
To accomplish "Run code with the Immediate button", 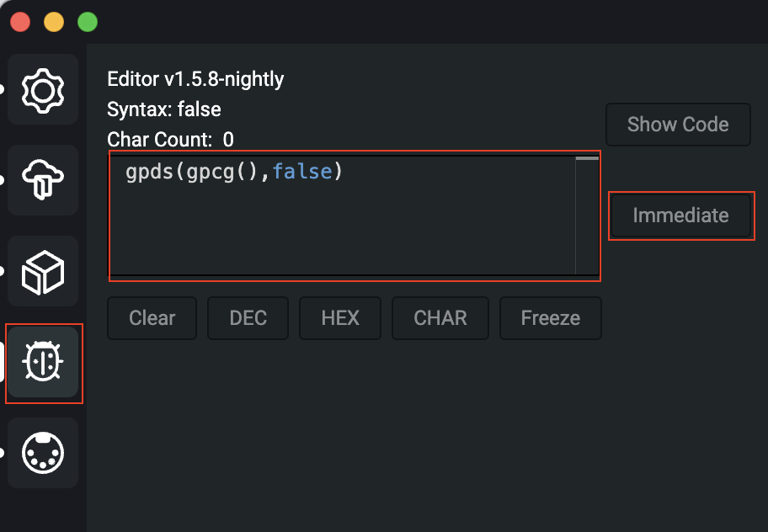I will tap(680, 215).
